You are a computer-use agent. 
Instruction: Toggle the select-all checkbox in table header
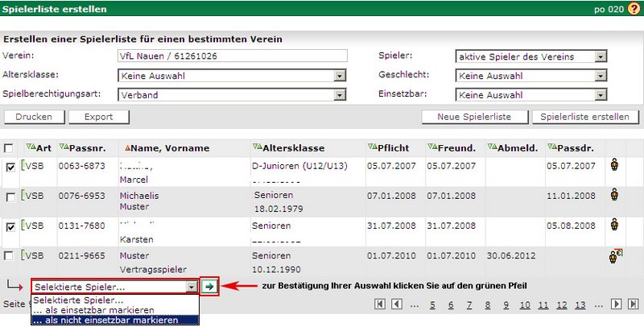tap(8, 148)
